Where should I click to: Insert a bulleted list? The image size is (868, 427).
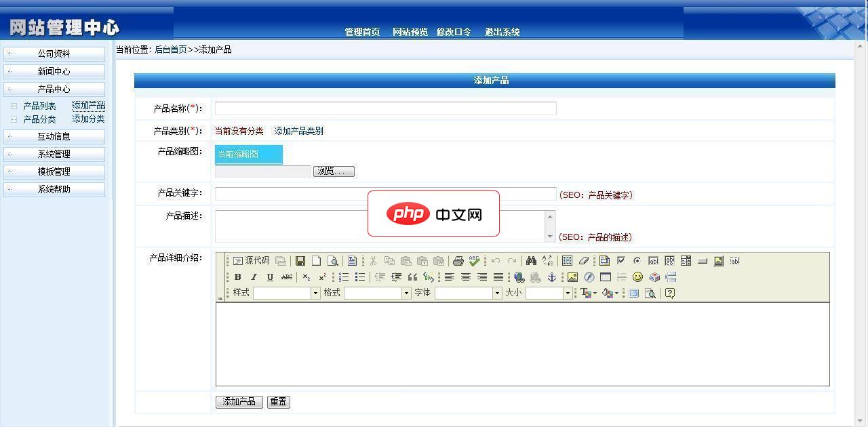pos(360,277)
